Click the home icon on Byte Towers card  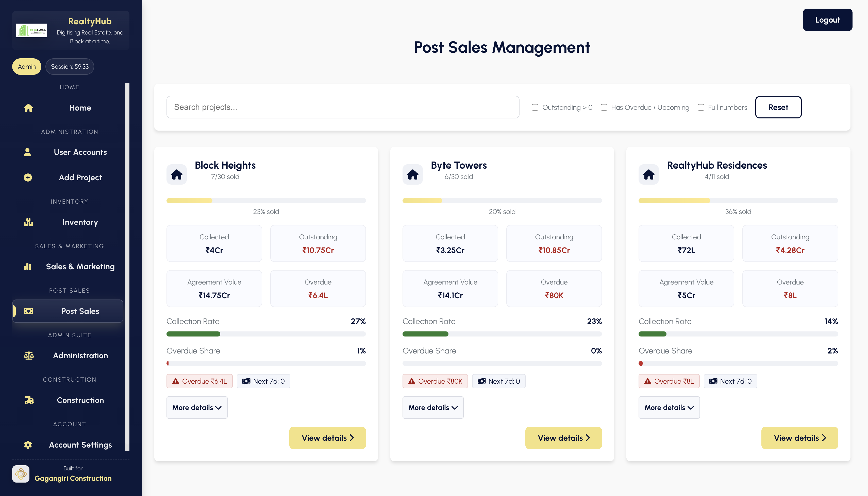click(412, 174)
